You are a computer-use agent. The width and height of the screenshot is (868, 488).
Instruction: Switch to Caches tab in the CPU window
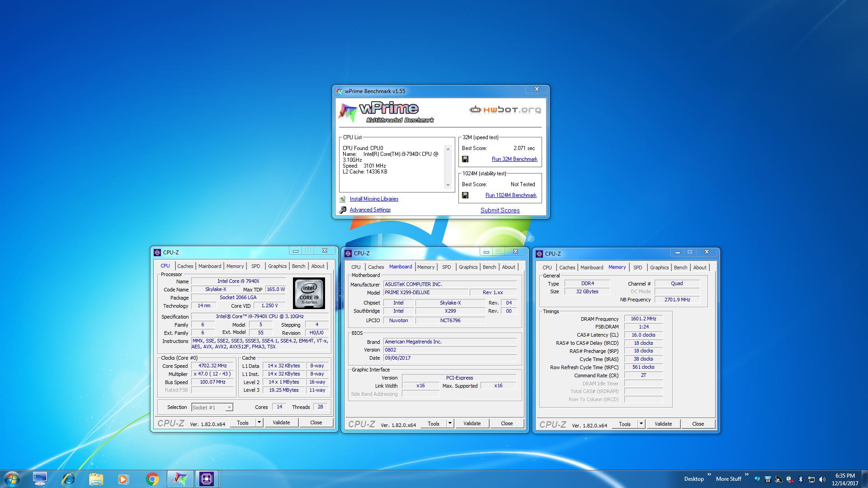tap(185, 266)
